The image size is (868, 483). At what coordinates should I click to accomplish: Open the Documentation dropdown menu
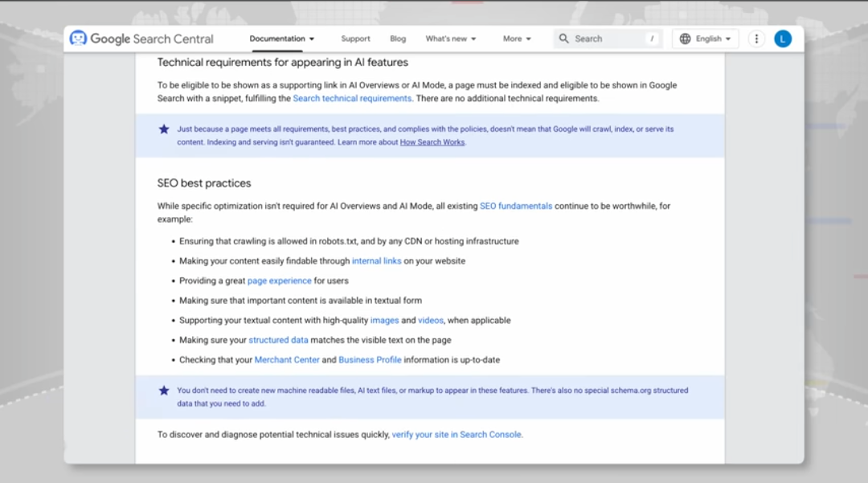282,39
